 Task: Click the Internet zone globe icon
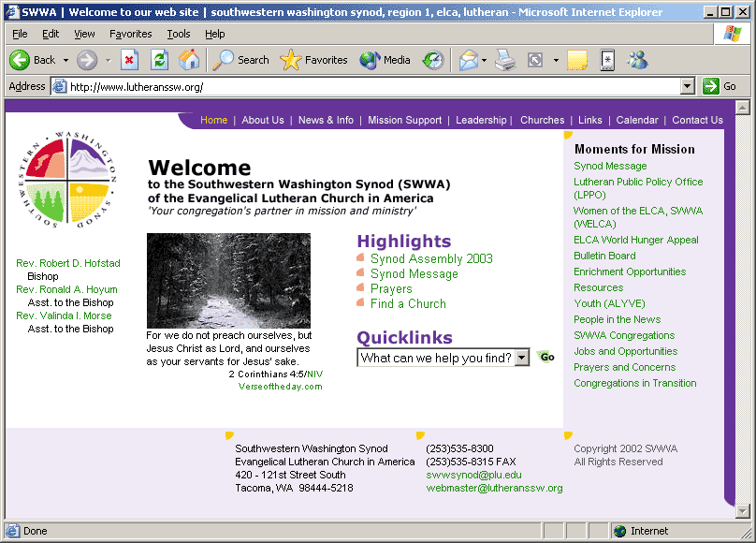[620, 531]
